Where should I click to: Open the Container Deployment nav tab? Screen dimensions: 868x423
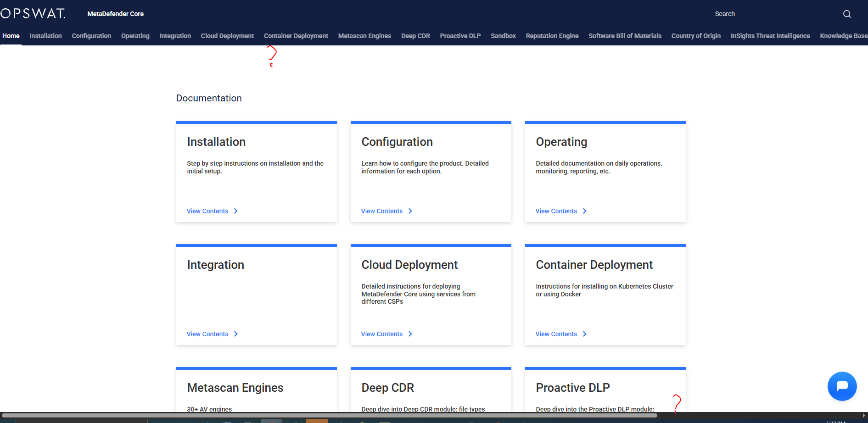coord(296,36)
